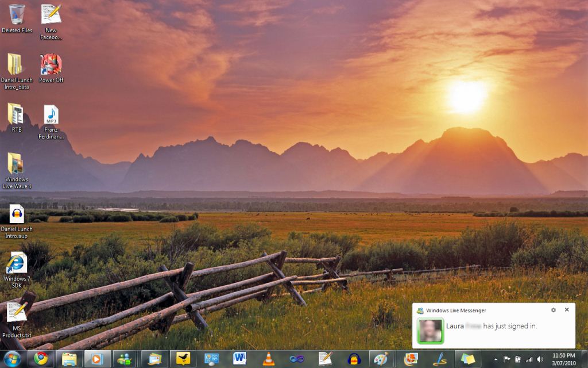Select Daniel Lunch Intro.aup Audacity file
Image resolution: width=588 pixels, height=368 pixels.
17,221
